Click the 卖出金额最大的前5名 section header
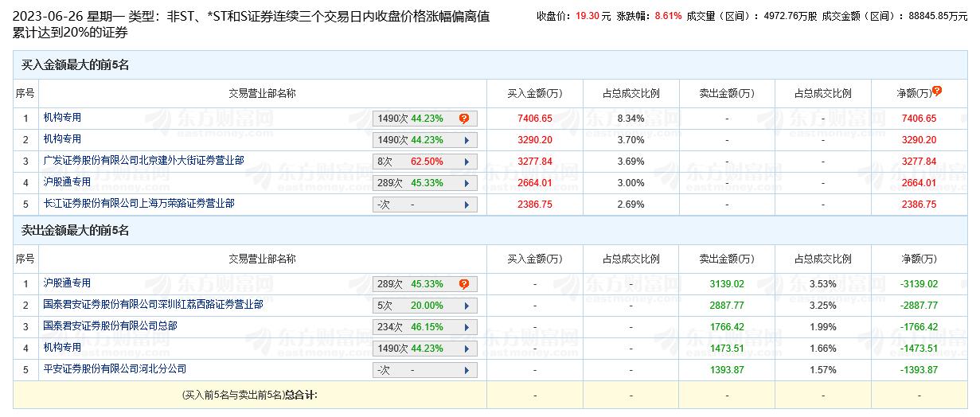 tap(76, 231)
